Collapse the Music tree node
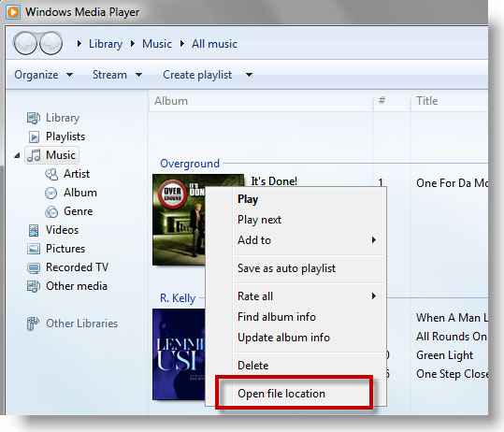Screen dimensions: 504x432 [17, 155]
